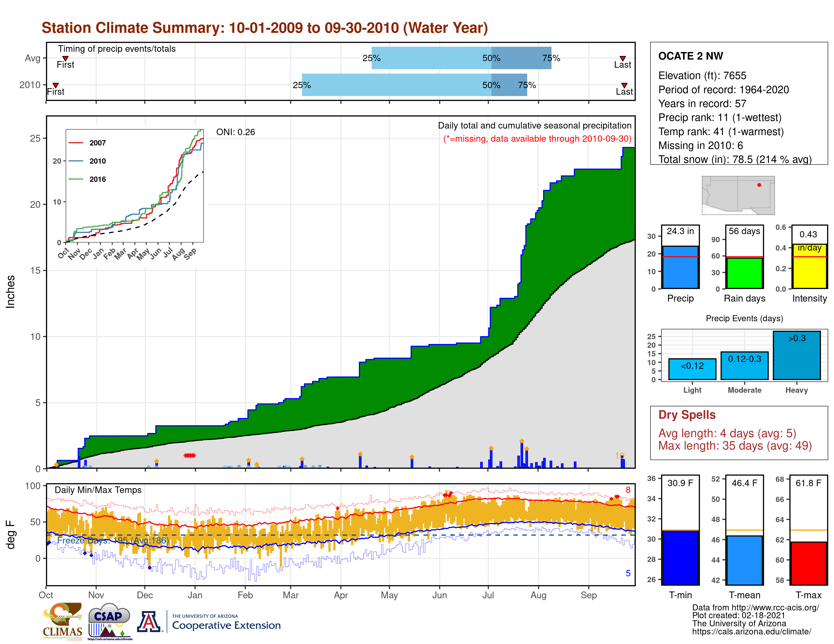Viewport: 834px width, 644px height.
Task: Click the red T-max bar
Action: [808, 563]
